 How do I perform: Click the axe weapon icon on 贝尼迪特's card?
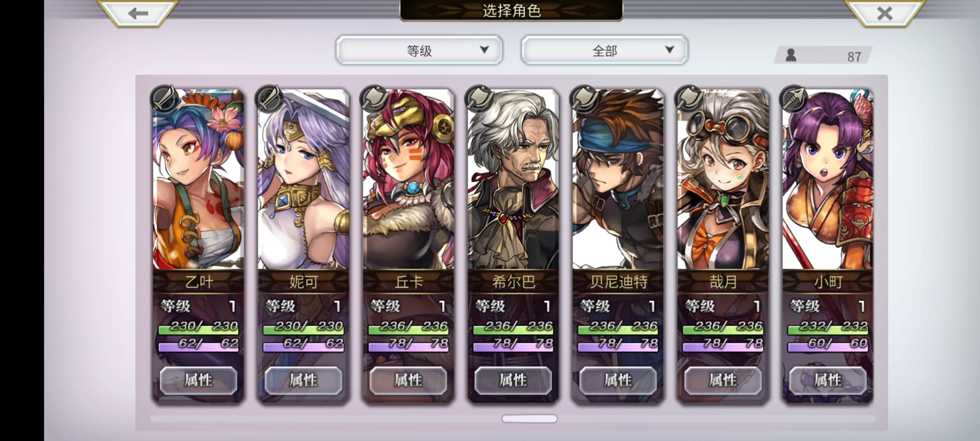tap(584, 99)
